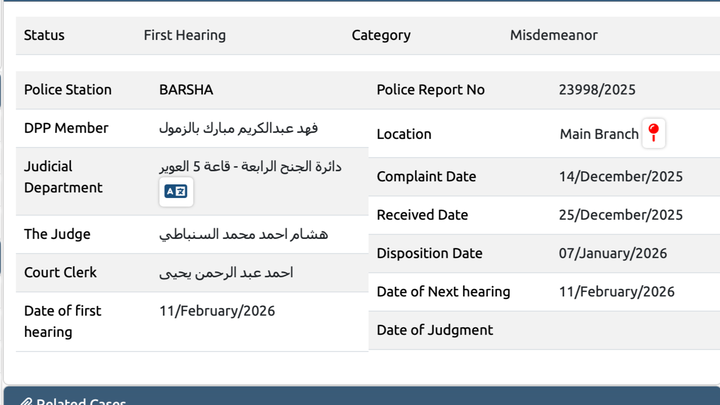The image size is (720, 405).
Task: Open the red location map pin
Action: [654, 133]
